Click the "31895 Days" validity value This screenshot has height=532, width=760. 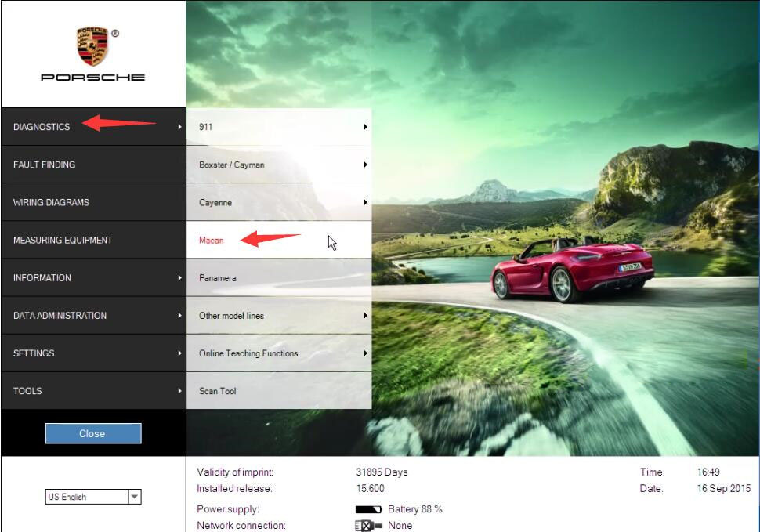pos(382,472)
